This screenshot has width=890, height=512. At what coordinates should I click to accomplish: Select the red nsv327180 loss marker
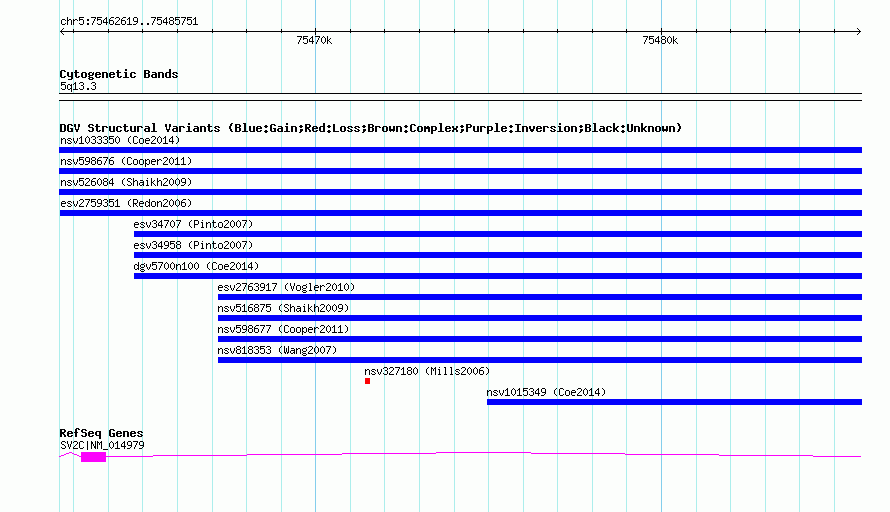pos(367,381)
